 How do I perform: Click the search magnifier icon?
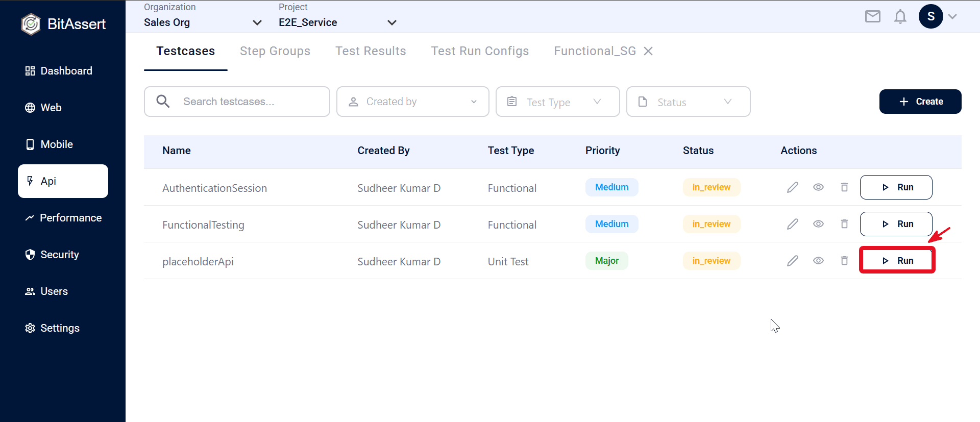[163, 101]
